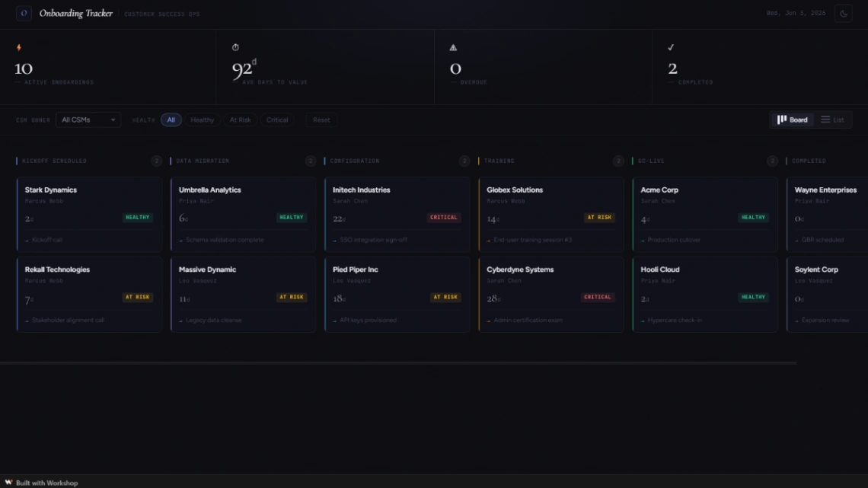Click Critical badge on Initech Industries
The height and width of the screenshot is (488, 868).
443,218
